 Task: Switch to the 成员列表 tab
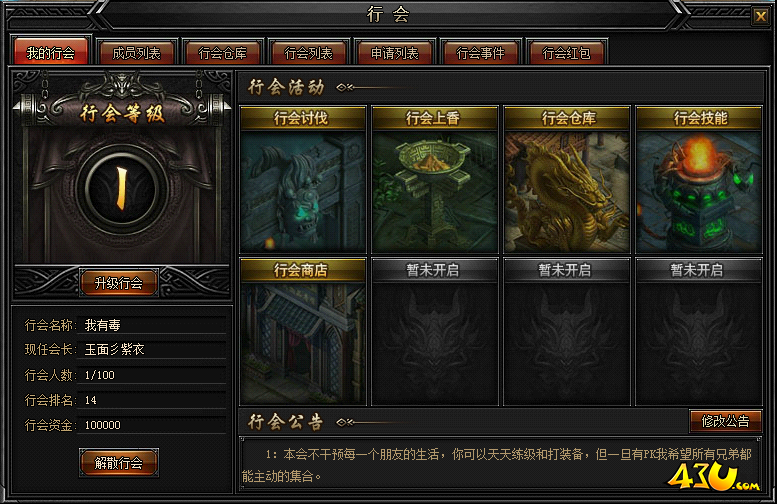click(137, 53)
